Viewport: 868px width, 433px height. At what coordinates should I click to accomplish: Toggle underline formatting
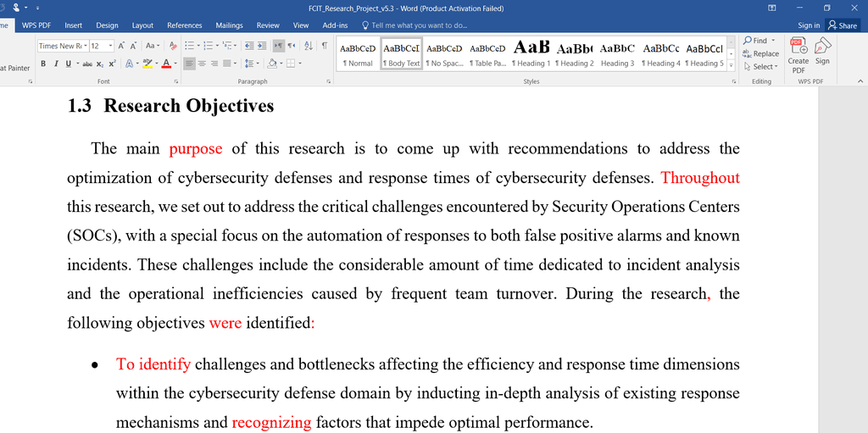pyautogui.click(x=68, y=64)
